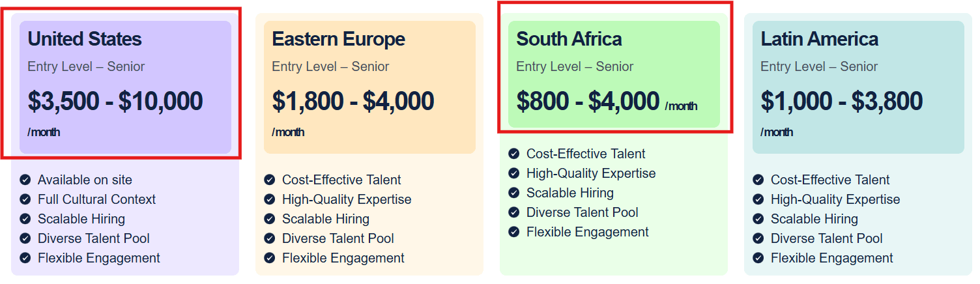The image size is (980, 284).
Task: Click the Latin America card title
Action: coord(819,39)
